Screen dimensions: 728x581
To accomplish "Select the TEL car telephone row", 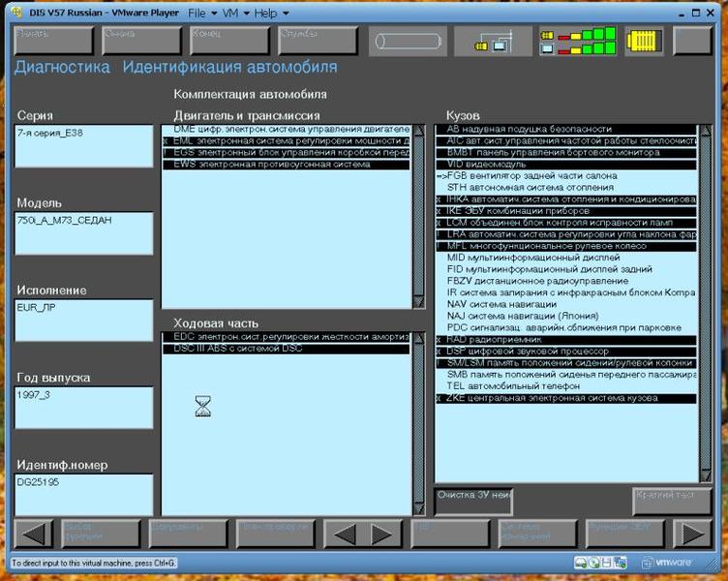I will 566,386.
